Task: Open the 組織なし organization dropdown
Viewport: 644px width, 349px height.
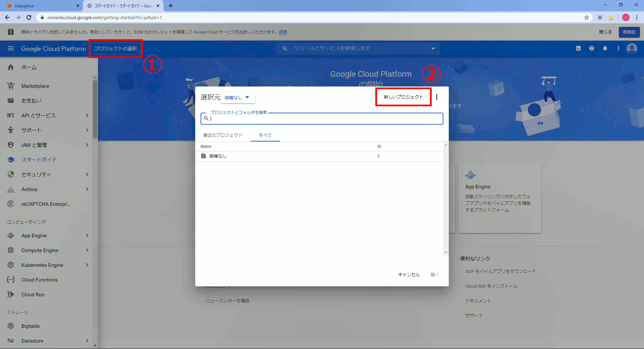Action: tap(238, 98)
